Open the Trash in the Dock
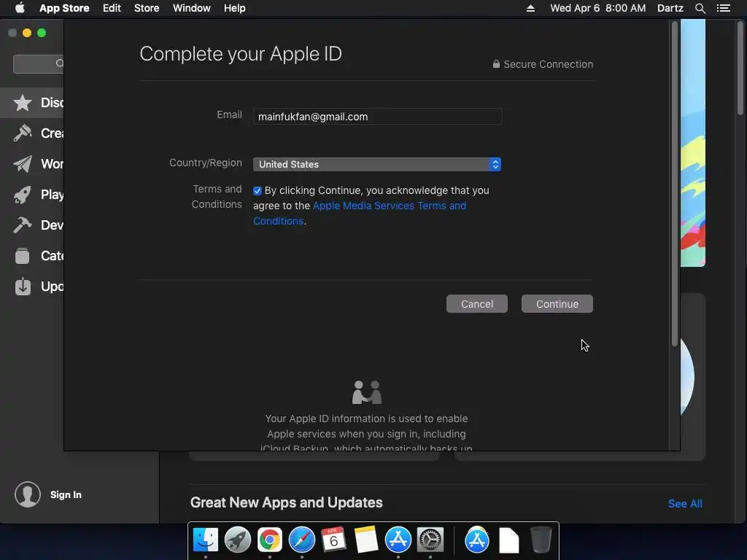 (x=541, y=540)
